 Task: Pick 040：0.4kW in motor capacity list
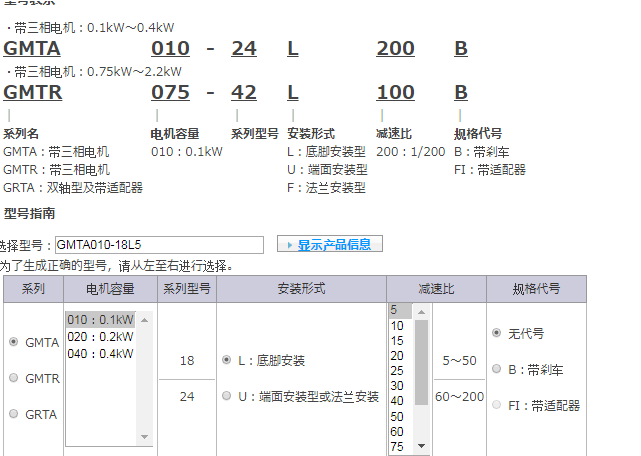99,353
